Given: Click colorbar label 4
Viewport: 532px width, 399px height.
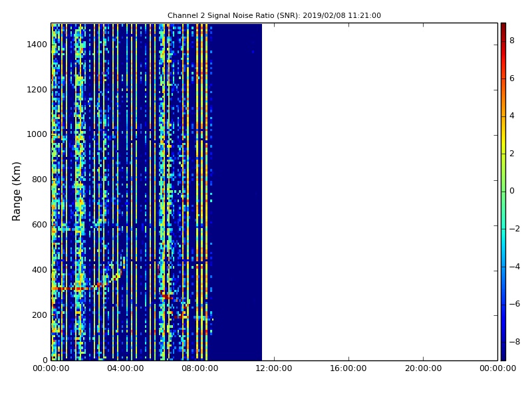Looking at the screenshot, I should coord(512,116).
